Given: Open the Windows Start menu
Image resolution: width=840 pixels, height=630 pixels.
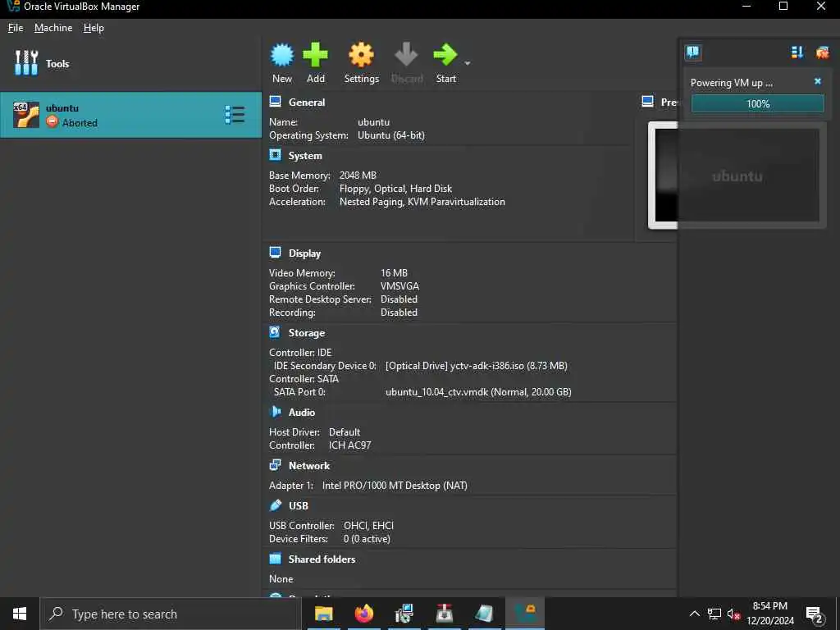Looking at the screenshot, I should click(x=20, y=614).
